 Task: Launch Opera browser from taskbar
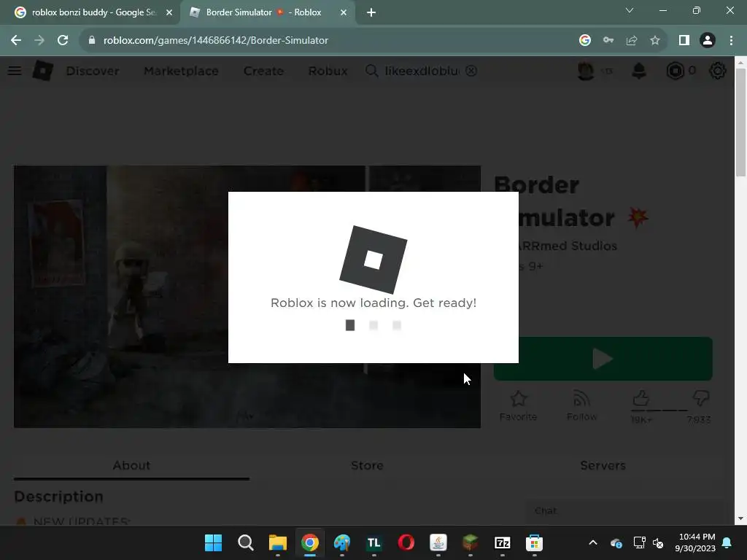406,542
